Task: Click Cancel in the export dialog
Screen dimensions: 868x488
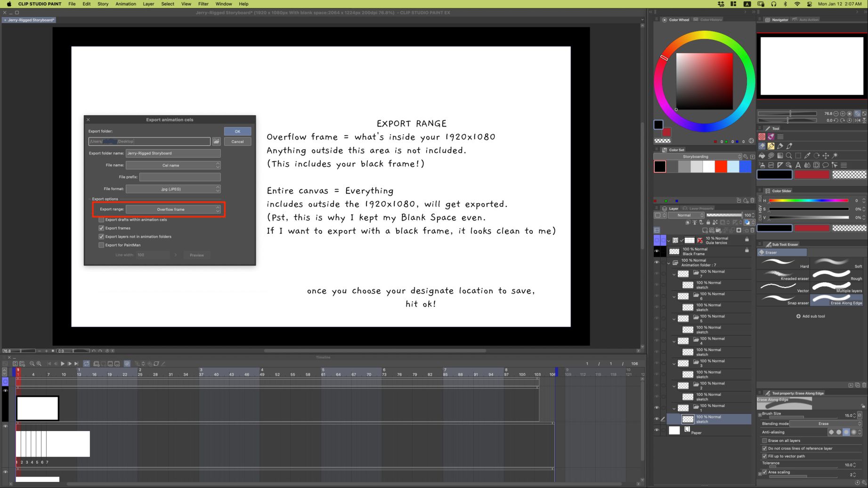Action: [x=237, y=142]
